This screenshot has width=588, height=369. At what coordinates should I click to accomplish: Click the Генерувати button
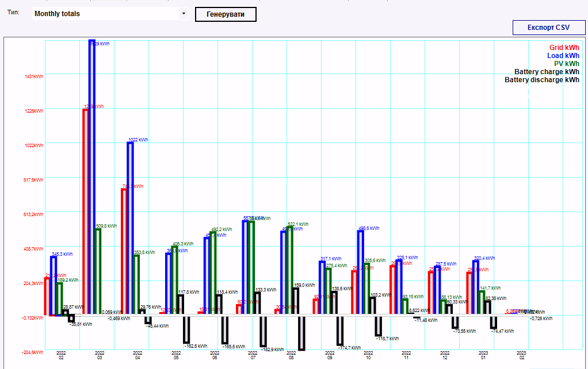click(226, 14)
